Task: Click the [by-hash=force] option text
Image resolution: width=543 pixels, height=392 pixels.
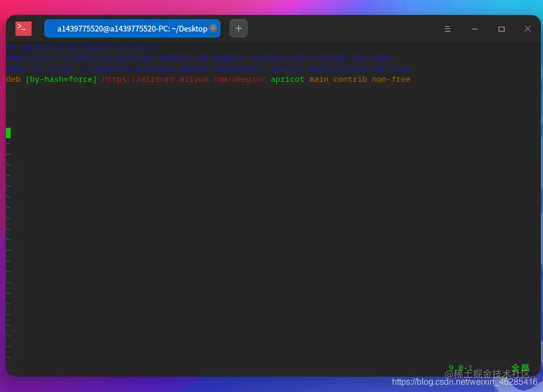Action: click(x=61, y=79)
